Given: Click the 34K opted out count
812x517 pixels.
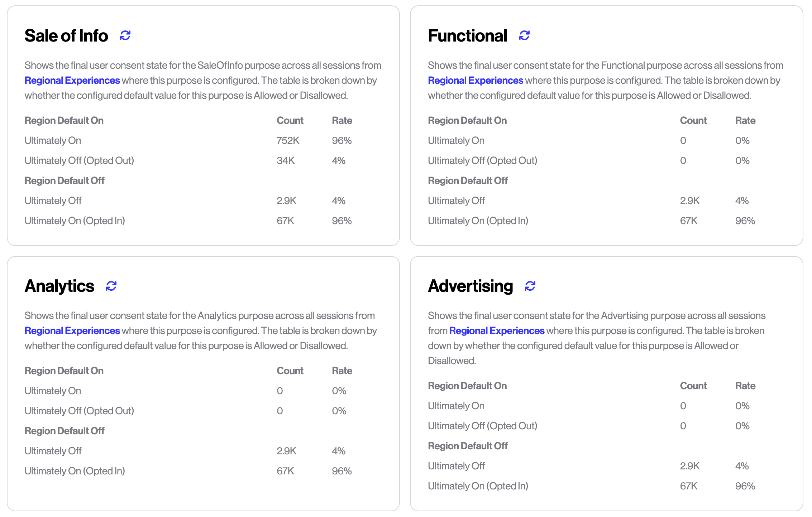Looking at the screenshot, I should point(286,161).
